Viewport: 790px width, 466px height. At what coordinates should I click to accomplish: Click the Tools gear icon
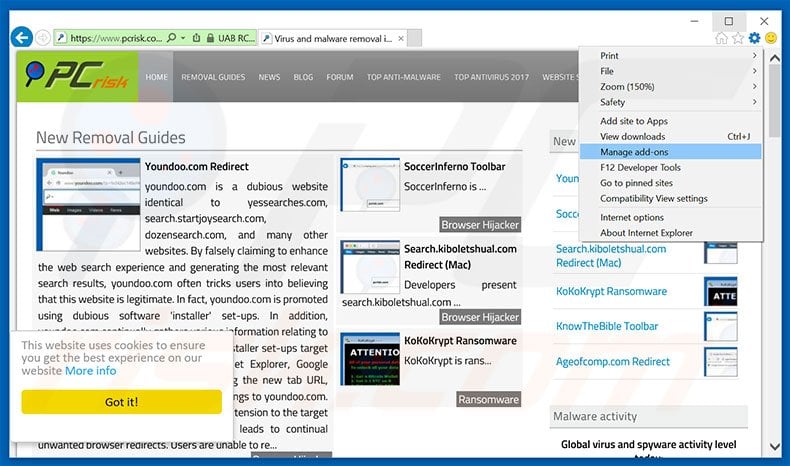(754, 38)
